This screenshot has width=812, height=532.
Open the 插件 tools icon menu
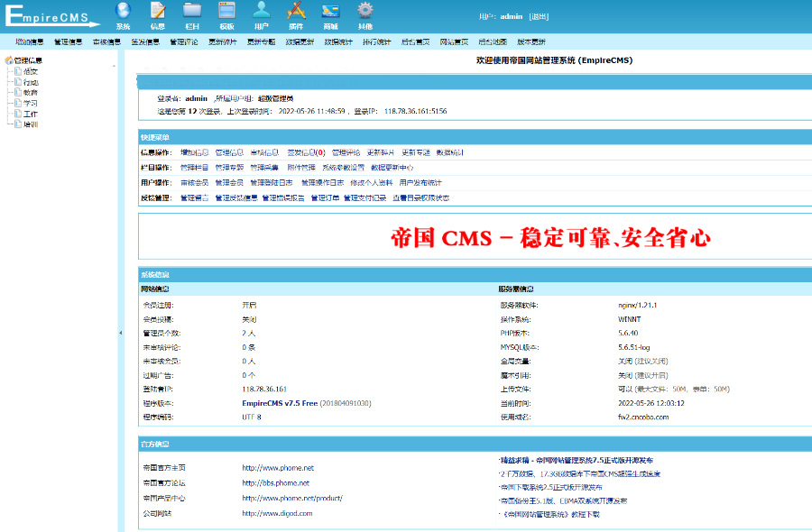point(296,15)
